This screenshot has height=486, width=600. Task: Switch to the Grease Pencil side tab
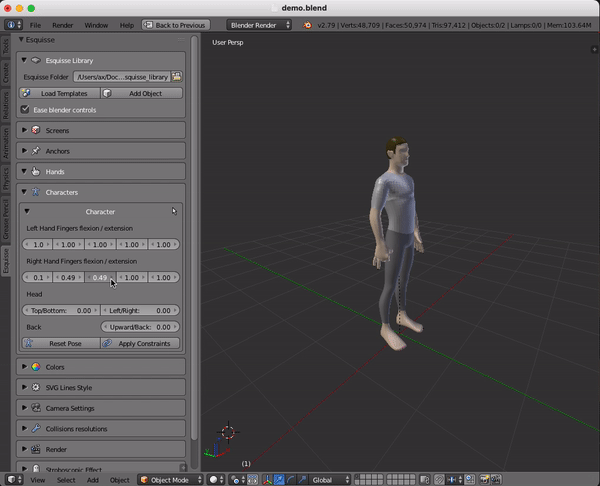[5, 219]
